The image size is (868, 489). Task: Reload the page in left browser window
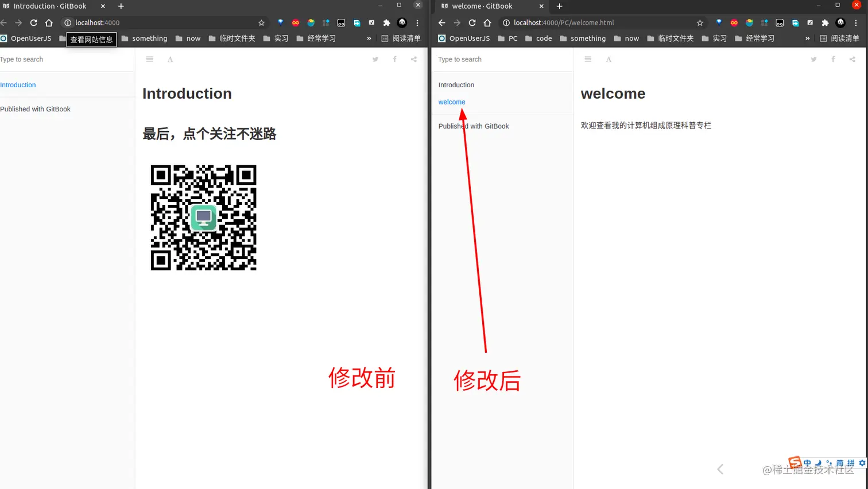pos(33,23)
